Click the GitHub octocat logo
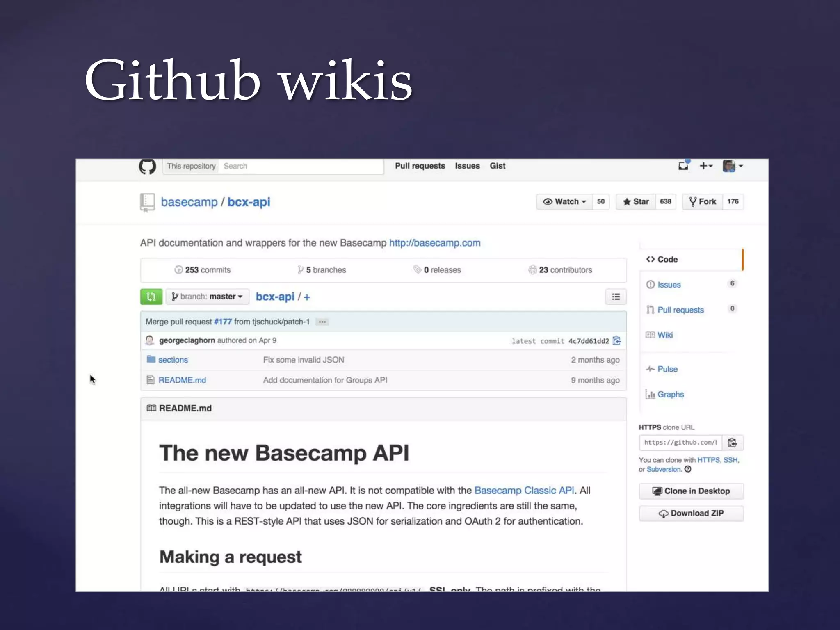Viewport: 840px width, 630px height. pos(147,167)
